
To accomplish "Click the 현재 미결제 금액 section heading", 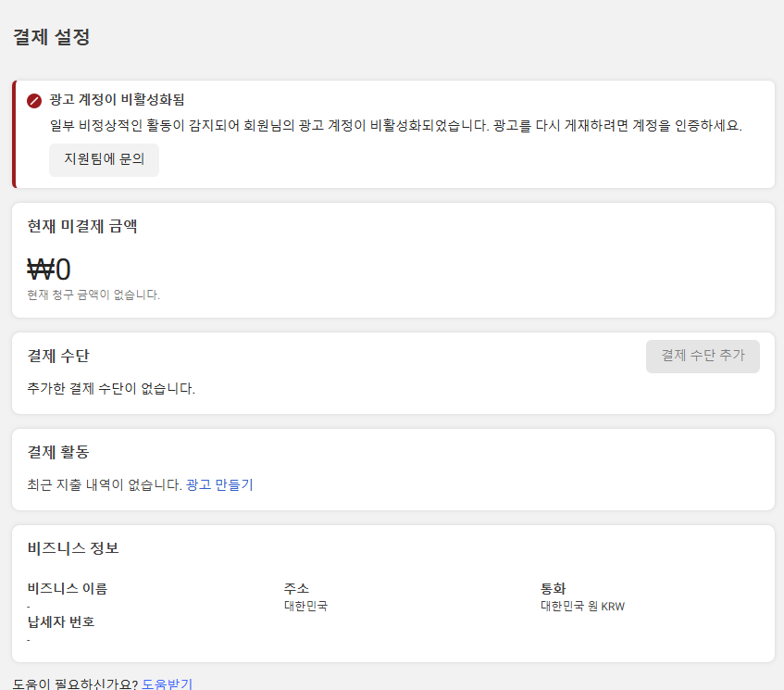I will (x=82, y=226).
